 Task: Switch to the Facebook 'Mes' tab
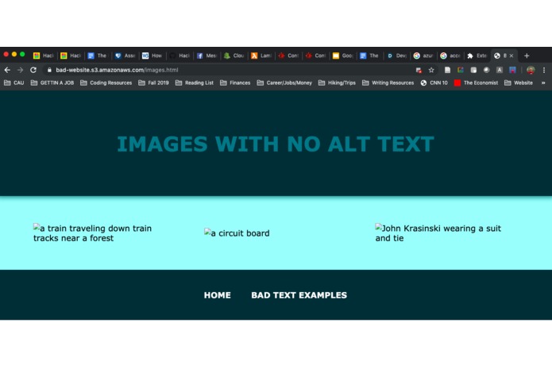point(207,56)
